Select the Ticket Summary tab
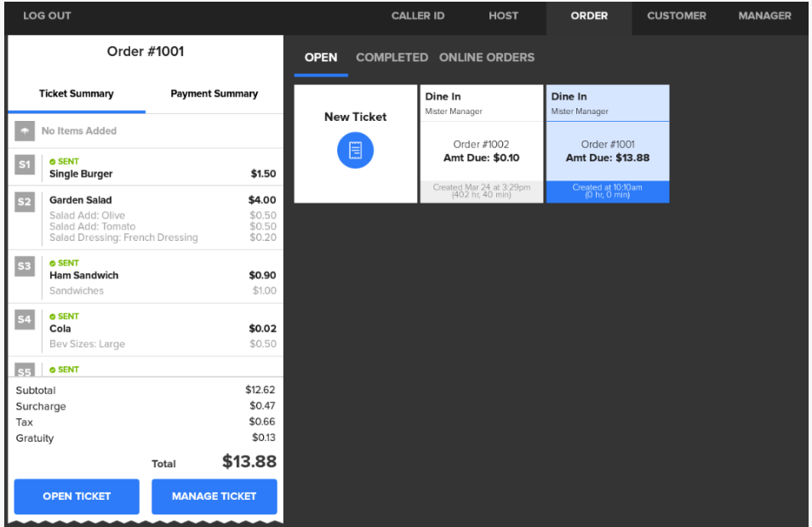This screenshot has width=812, height=527. pyautogui.click(x=76, y=94)
